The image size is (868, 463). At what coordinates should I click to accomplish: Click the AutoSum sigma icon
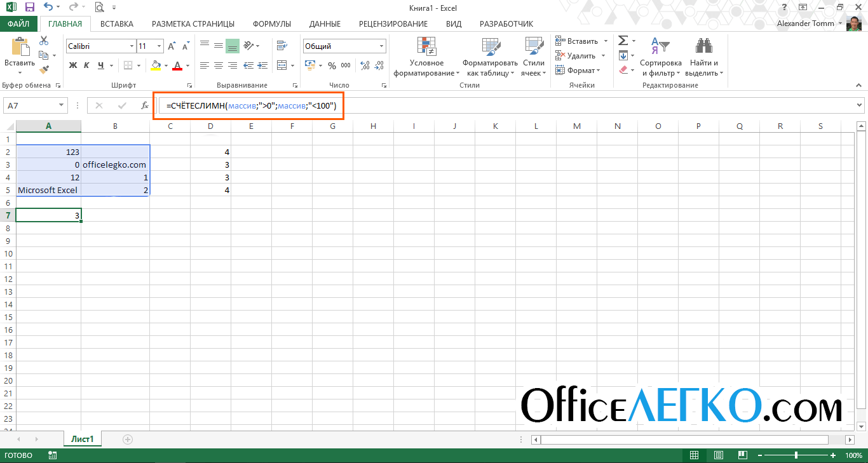coord(623,41)
